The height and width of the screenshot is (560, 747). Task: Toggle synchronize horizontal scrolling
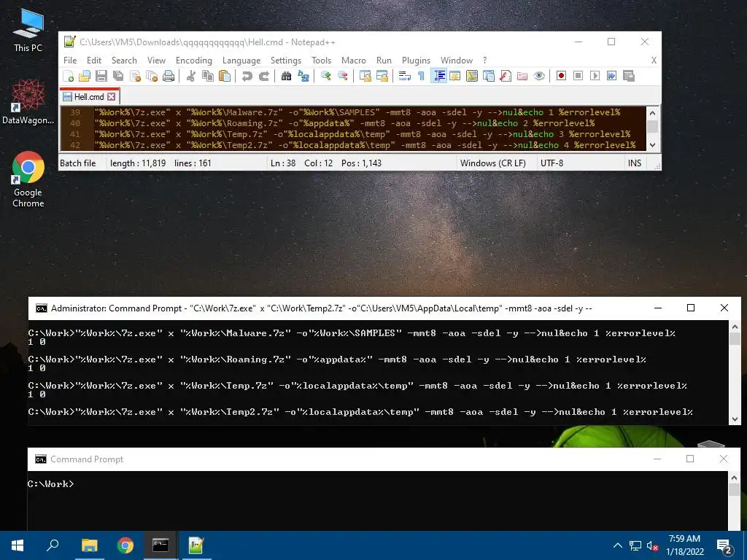point(382,76)
